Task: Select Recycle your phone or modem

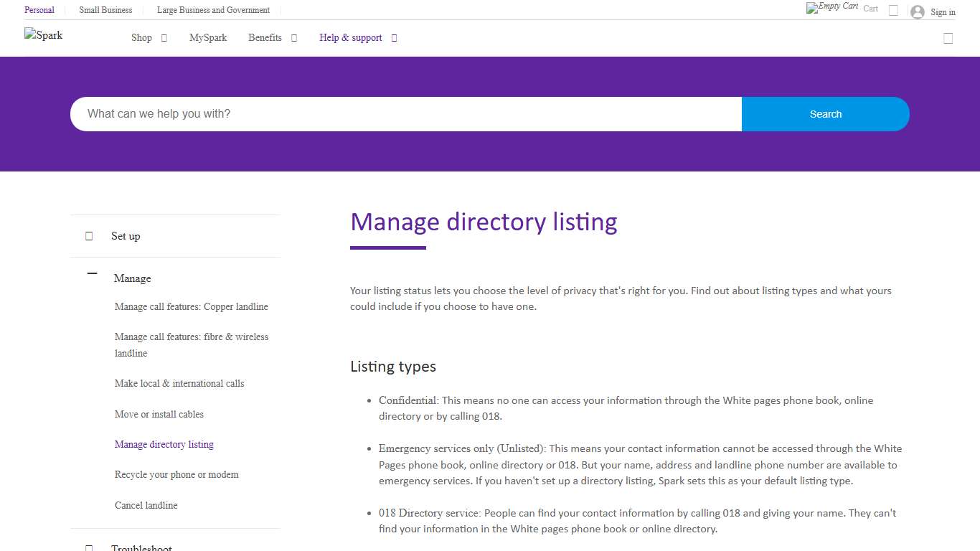Action: point(176,474)
